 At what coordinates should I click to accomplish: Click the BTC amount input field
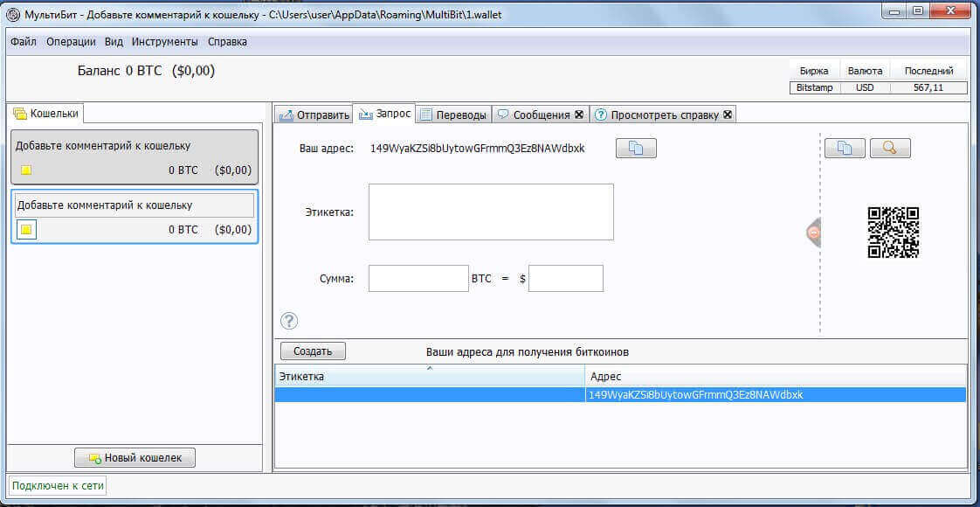418,279
